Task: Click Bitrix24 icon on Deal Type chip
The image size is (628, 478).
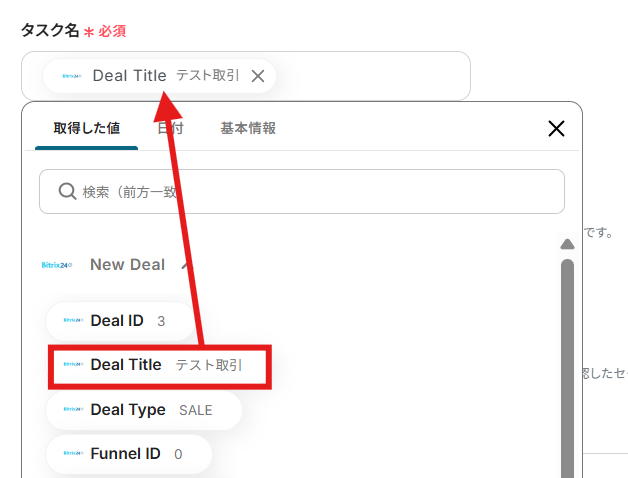Action: [x=72, y=410]
